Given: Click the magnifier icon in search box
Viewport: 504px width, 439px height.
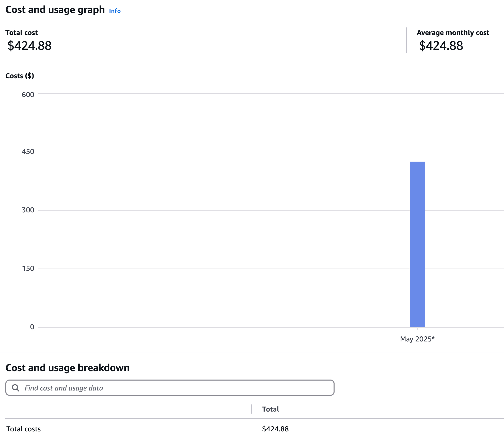Looking at the screenshot, I should [x=16, y=388].
